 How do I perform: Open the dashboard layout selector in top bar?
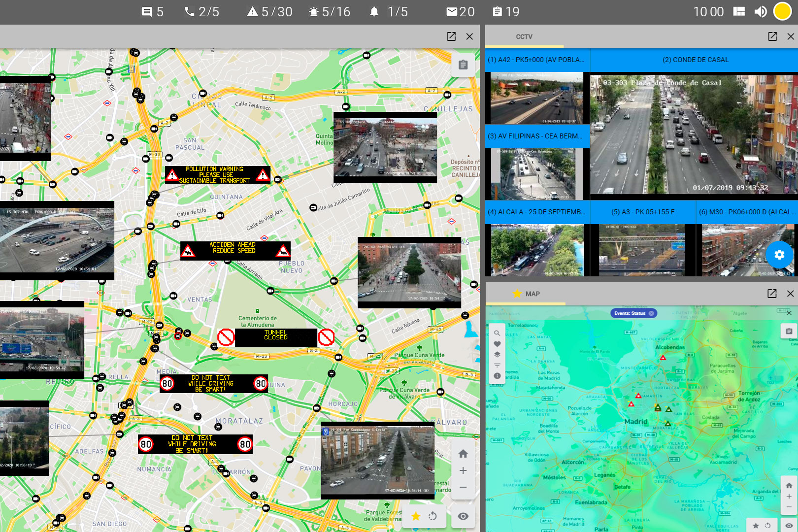pyautogui.click(x=739, y=12)
